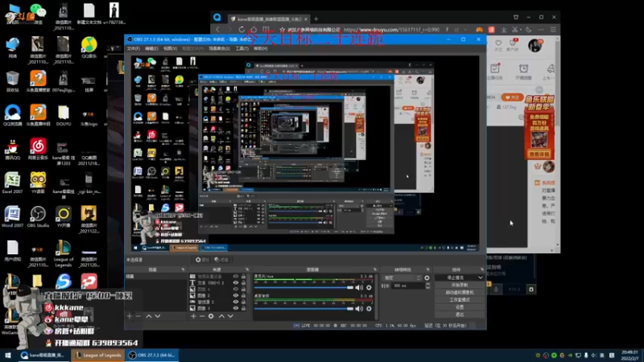Pop out 控件 dock panel icon
Viewport: 644px width, 362px height.
point(481,269)
